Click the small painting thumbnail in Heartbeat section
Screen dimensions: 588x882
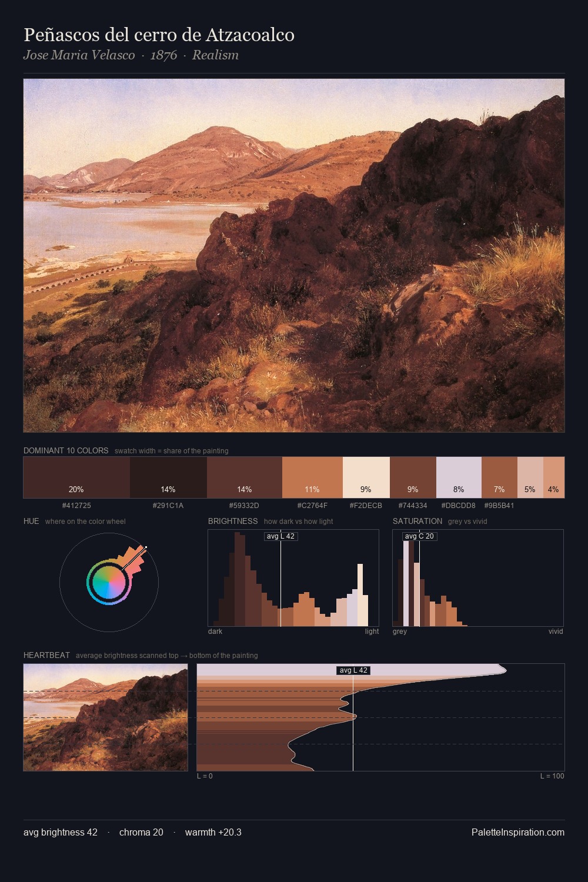106,717
